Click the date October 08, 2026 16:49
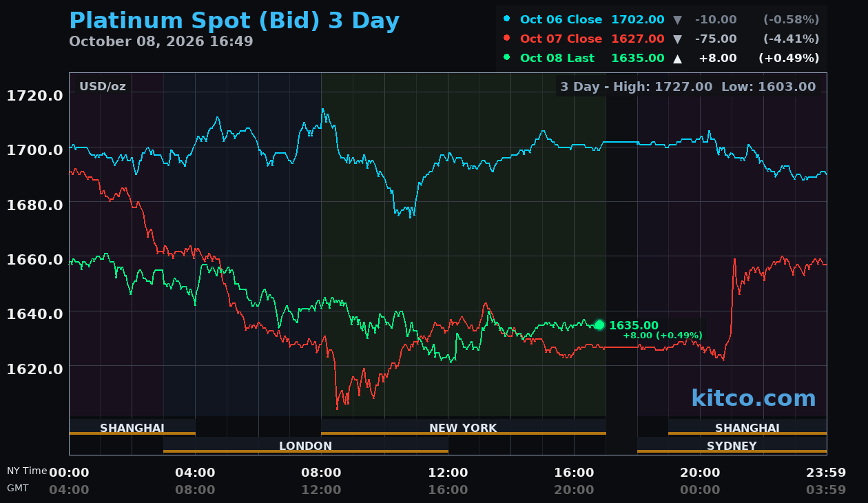 pos(161,41)
